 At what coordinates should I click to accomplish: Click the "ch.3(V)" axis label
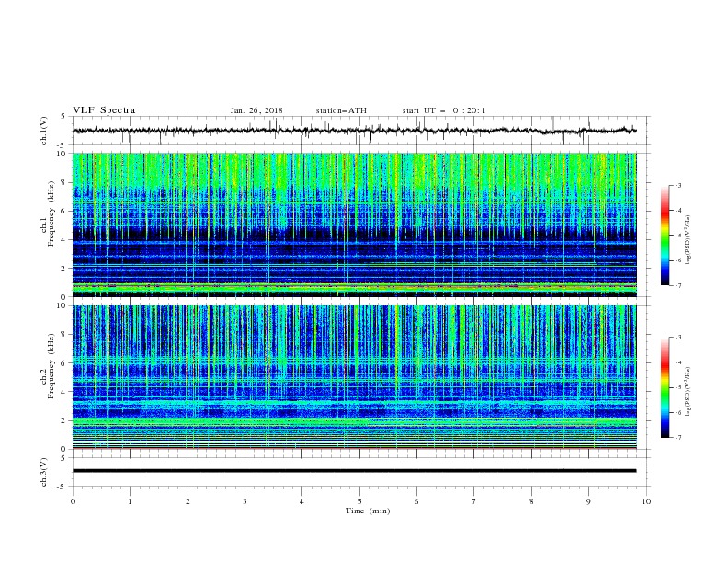point(44,472)
